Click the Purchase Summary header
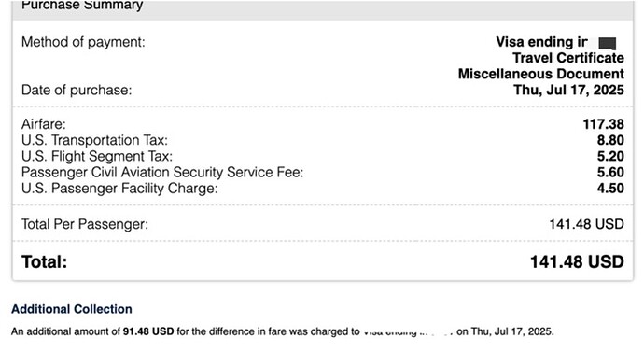644x352 pixels. (x=82, y=6)
